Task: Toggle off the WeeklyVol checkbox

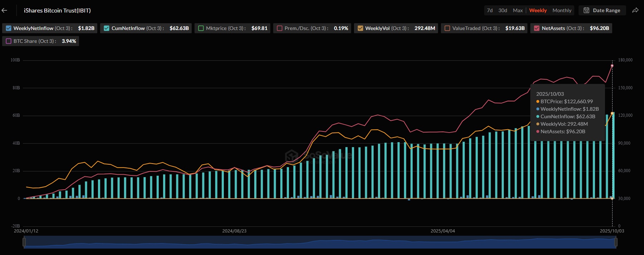Action: 360,28
